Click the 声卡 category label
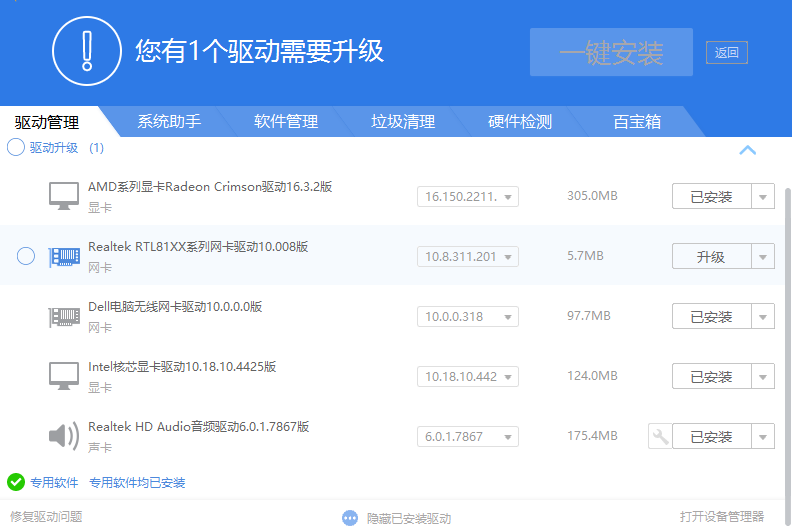Screen dimensions: 792x530 tap(100, 447)
